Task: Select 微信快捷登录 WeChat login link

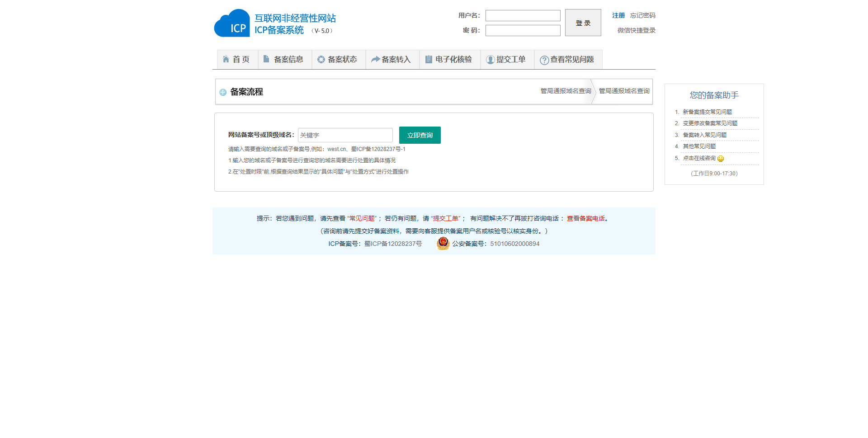Action: [636, 30]
